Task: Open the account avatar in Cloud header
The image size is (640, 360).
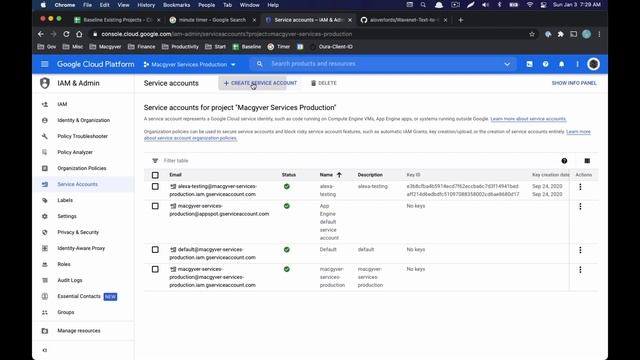Action: (593, 64)
